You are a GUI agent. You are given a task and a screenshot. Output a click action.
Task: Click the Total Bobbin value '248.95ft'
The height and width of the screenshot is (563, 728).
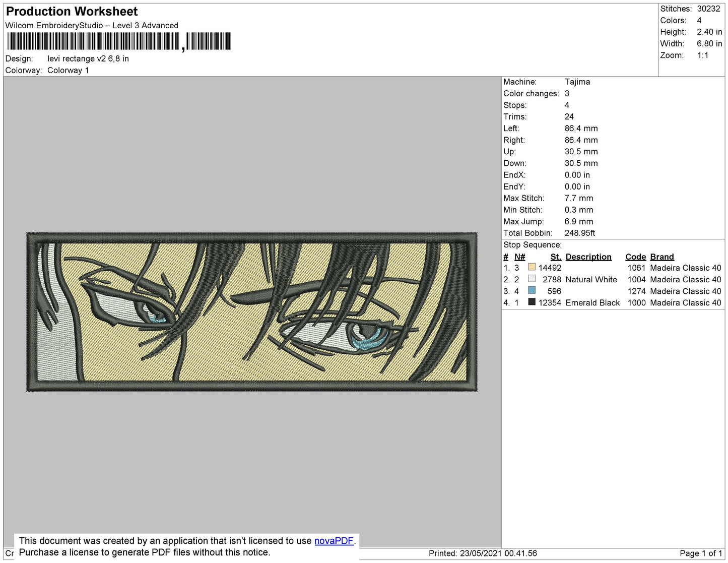coord(580,233)
